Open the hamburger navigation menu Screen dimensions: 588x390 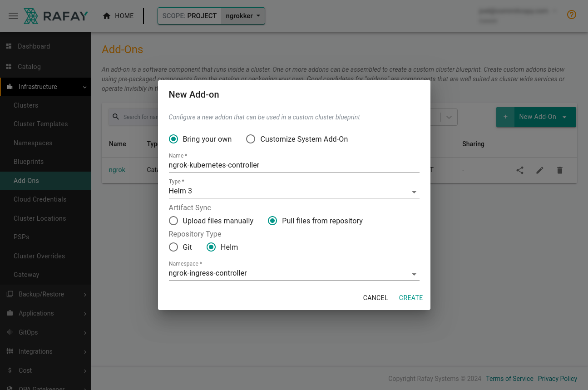coord(13,16)
